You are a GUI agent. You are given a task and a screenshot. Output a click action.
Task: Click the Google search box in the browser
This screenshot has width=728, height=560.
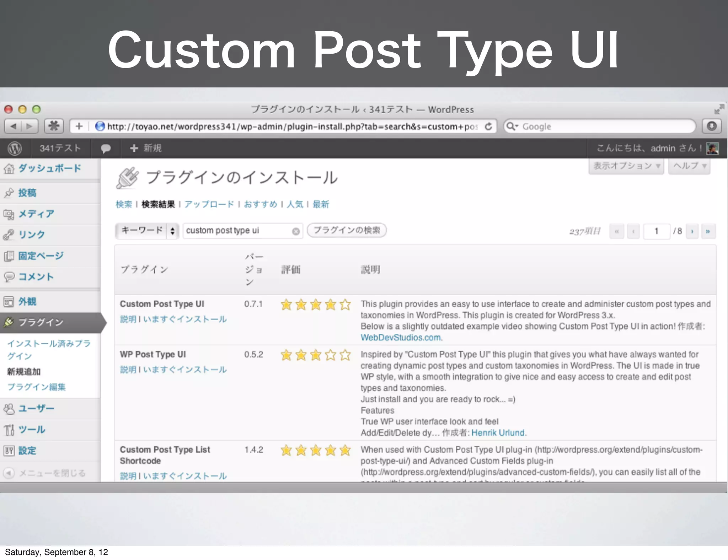(x=600, y=126)
